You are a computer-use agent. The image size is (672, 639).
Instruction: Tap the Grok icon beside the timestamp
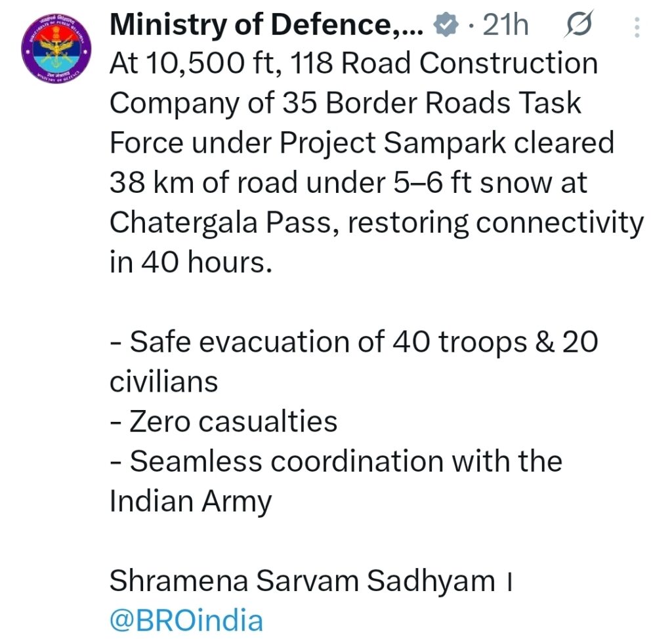tap(579, 26)
